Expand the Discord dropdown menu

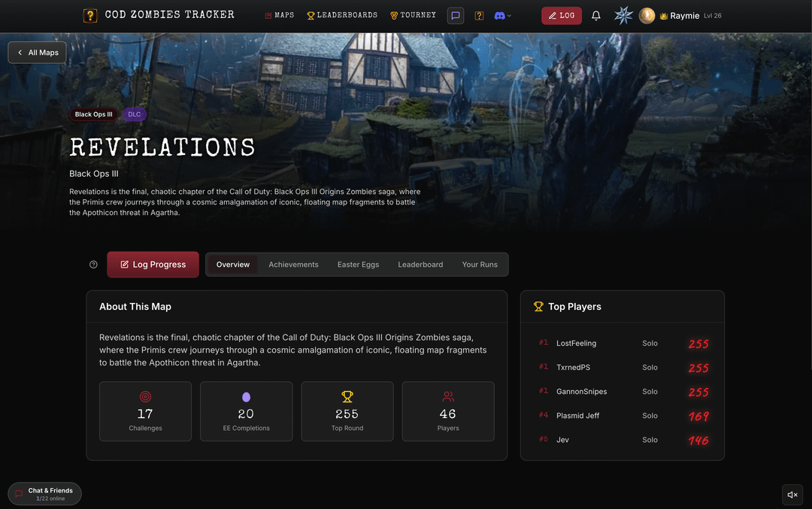coord(503,16)
